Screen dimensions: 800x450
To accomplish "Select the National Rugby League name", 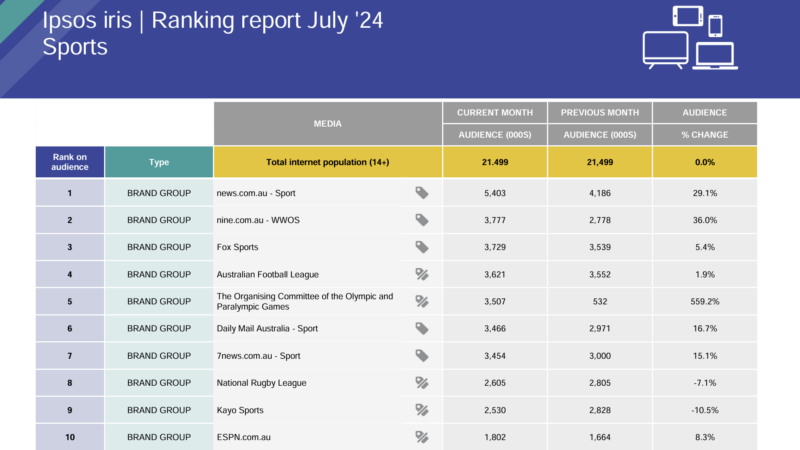I will [x=261, y=383].
